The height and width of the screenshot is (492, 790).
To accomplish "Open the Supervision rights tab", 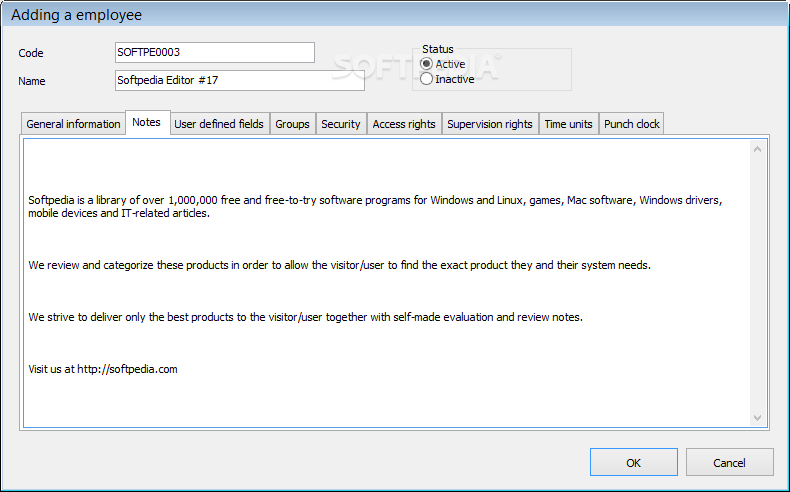I will coord(490,124).
